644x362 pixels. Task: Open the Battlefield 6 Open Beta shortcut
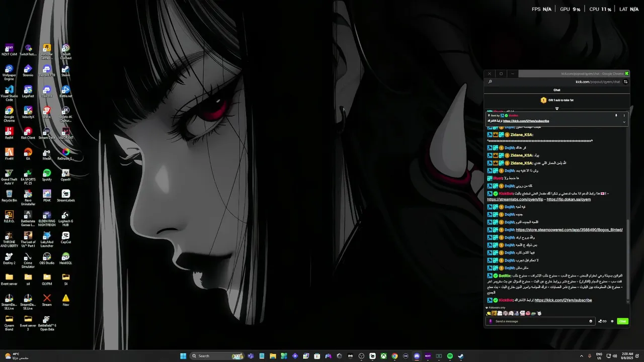coord(47,323)
